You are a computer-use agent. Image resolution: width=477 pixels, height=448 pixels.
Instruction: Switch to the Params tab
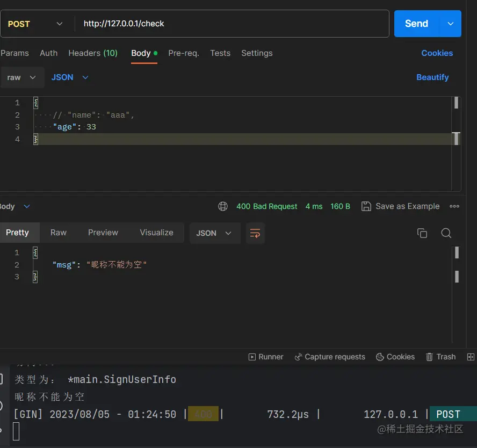(15, 53)
